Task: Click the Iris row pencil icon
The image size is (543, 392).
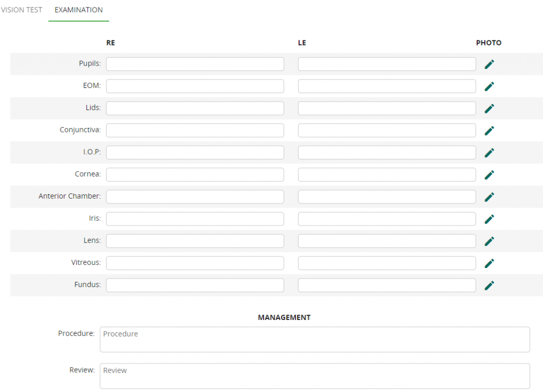Action: click(x=489, y=219)
